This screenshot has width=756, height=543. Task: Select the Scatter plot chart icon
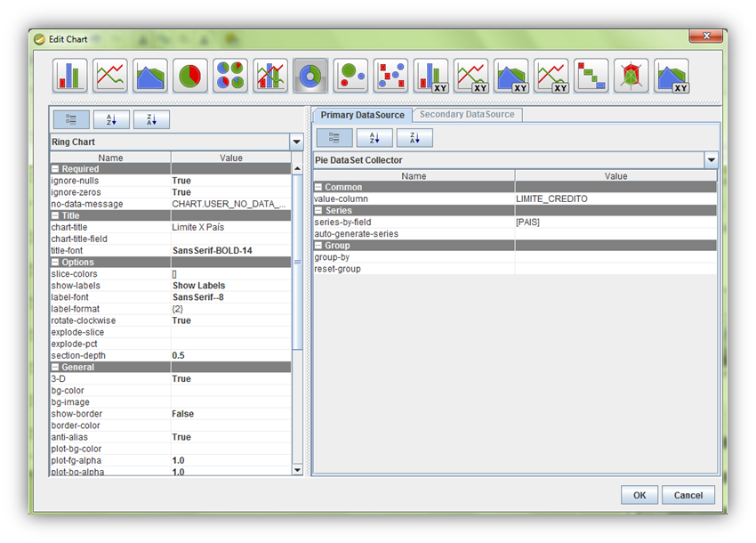click(390, 77)
